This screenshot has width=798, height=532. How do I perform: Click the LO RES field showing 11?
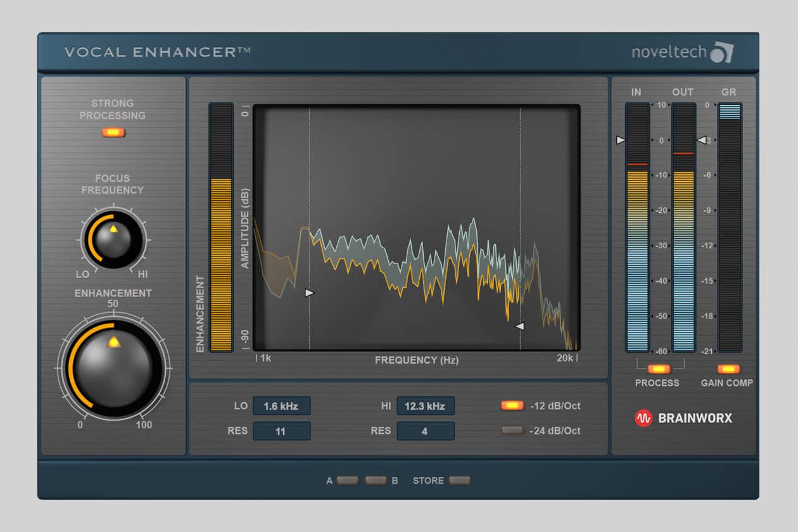click(x=282, y=431)
